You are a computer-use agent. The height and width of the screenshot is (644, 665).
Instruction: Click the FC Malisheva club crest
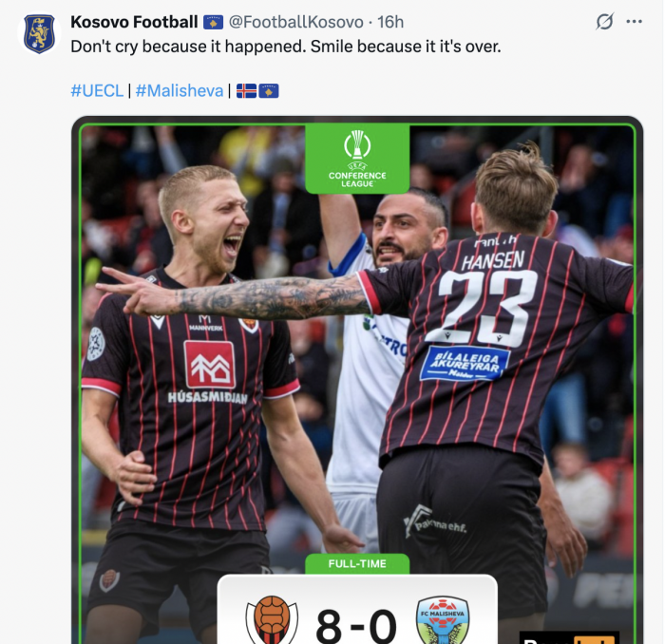point(443,620)
